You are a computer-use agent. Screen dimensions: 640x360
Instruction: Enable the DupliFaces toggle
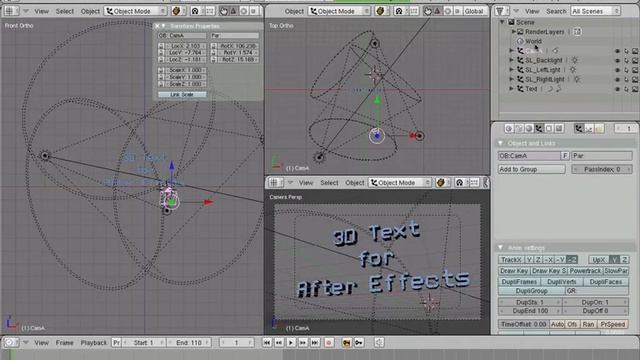(x=606, y=282)
